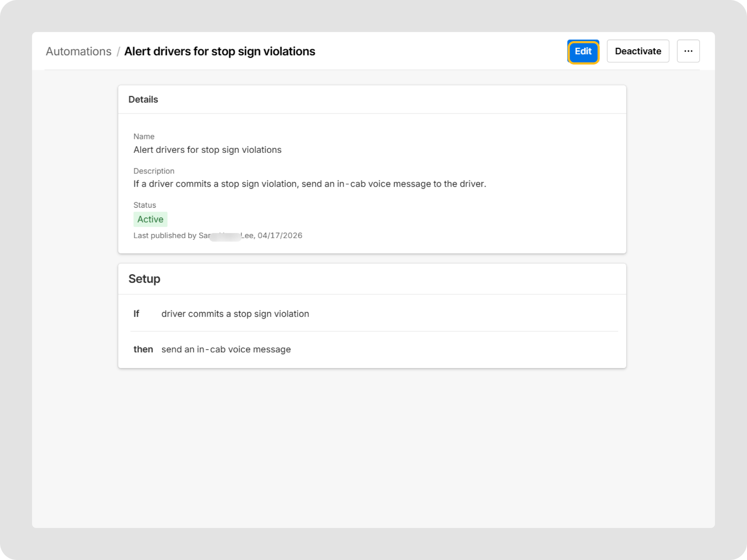Click the automation name value text

(x=207, y=150)
